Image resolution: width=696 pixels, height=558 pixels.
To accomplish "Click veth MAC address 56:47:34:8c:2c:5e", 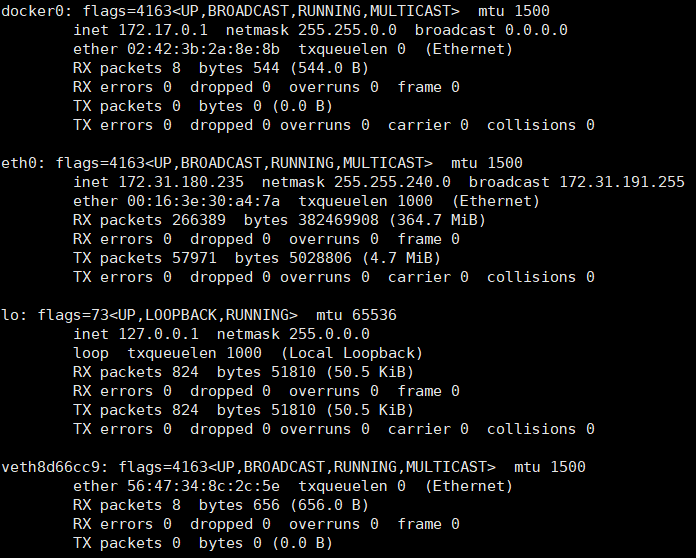I will click(x=203, y=486).
